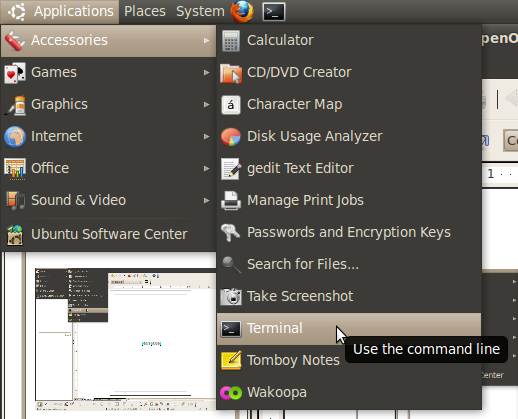Click the Calculator icon
518x419 pixels.
tap(230, 41)
